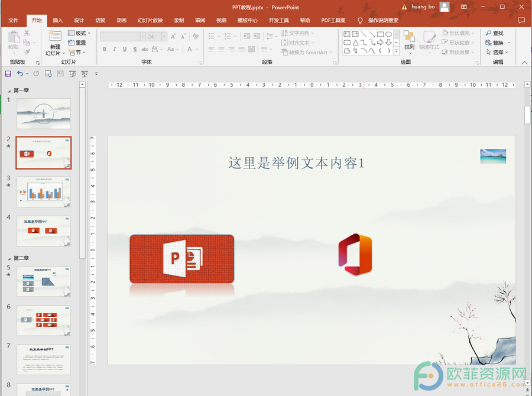Toggle Italic formatting
Screen dimensions: 532x396
[115, 49]
